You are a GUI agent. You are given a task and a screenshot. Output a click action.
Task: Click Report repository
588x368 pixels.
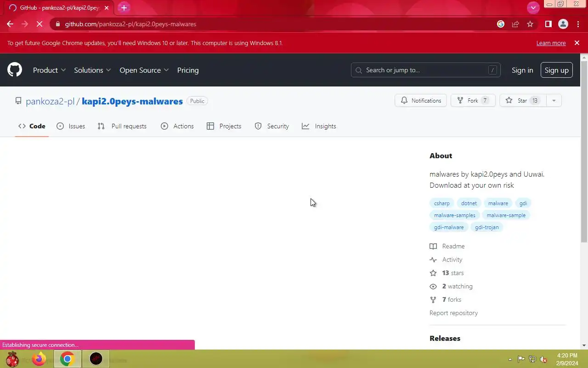[453, 313]
